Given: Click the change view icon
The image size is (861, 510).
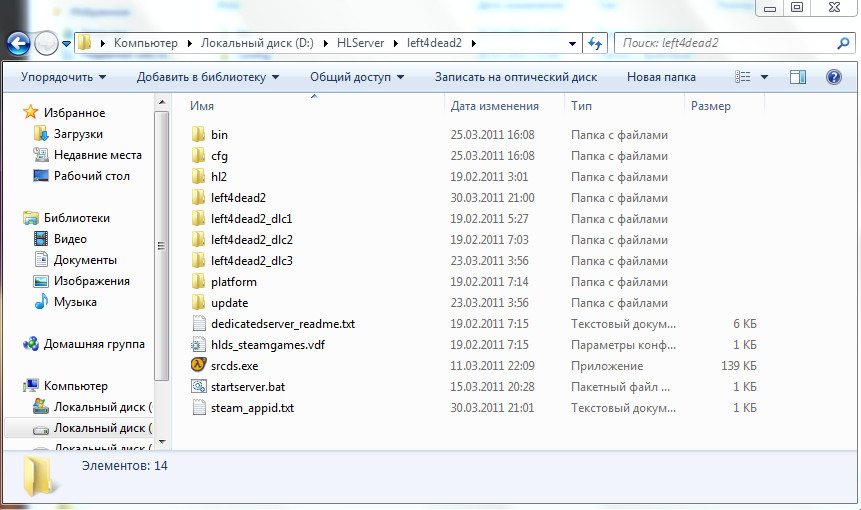Looking at the screenshot, I should 742,77.
